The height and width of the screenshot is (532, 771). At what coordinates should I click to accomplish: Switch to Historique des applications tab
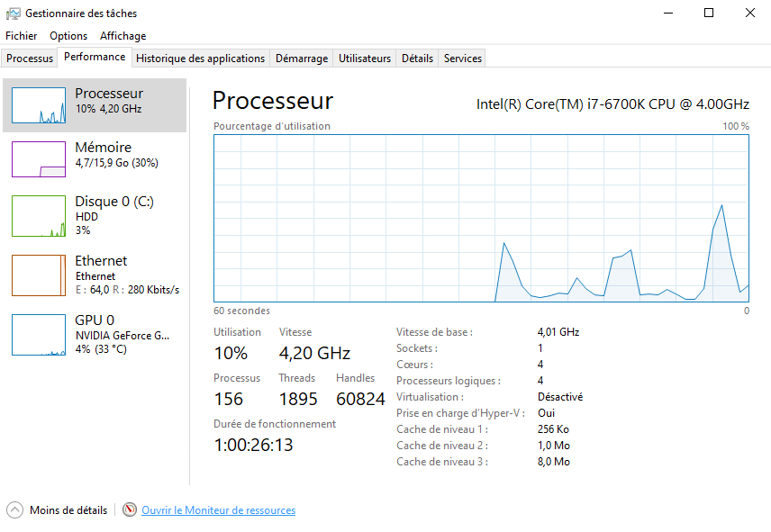200,59
